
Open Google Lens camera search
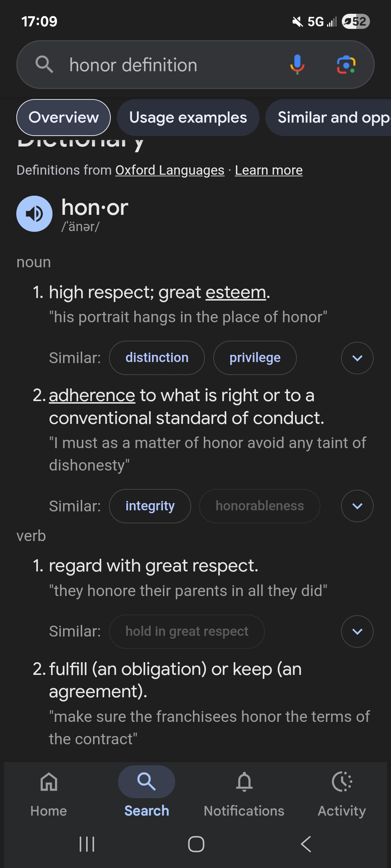(x=346, y=65)
